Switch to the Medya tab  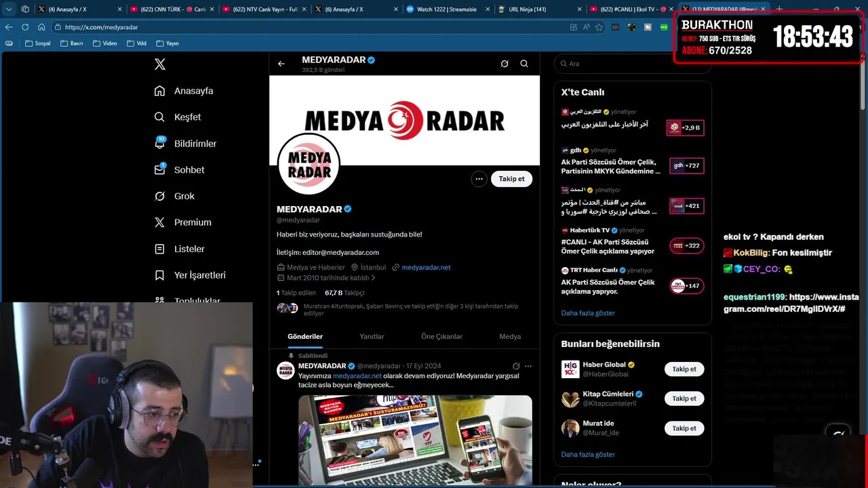(510, 337)
